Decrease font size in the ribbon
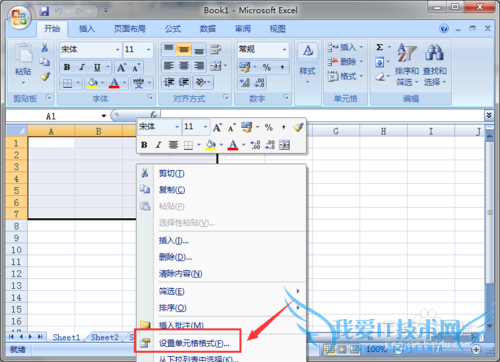500x362 pixels. coord(136,68)
